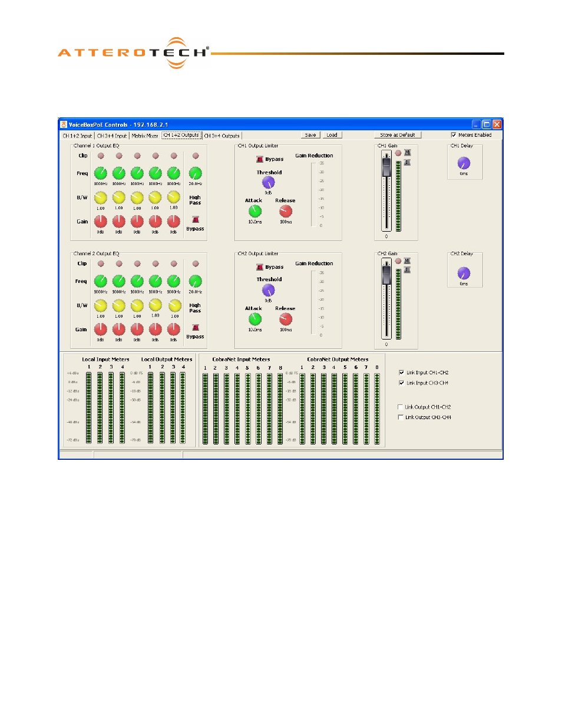Switch to the CH 3+4 Input tab
Screen dimensions: 562x728
click(112, 136)
